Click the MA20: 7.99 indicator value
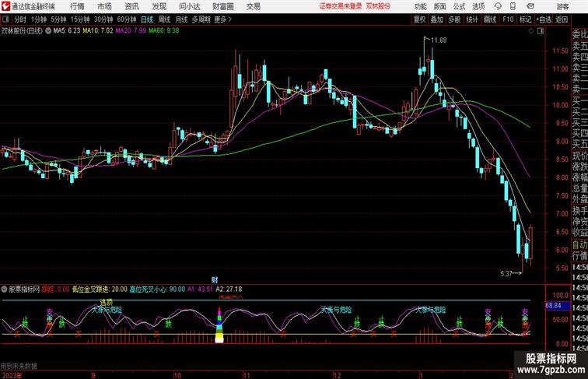The image size is (588, 379). (x=131, y=31)
